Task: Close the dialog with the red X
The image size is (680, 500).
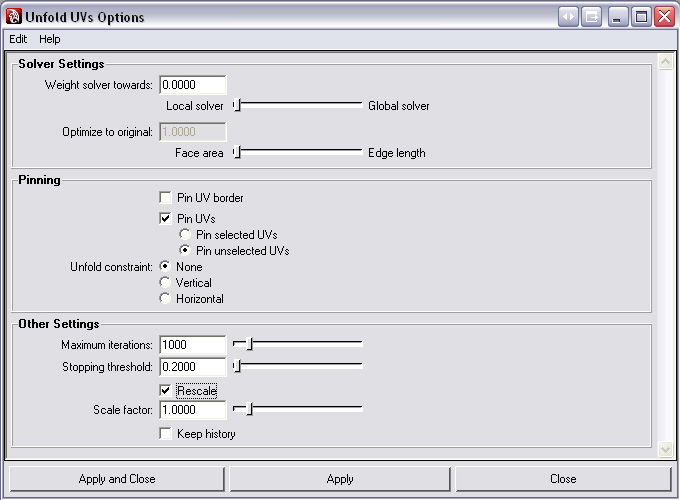Action: pos(664,16)
